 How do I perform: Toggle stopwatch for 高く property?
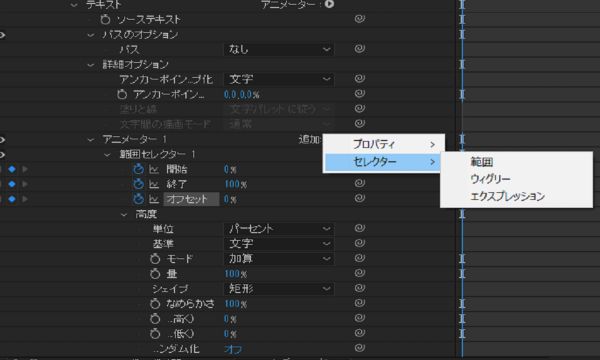pos(155,319)
